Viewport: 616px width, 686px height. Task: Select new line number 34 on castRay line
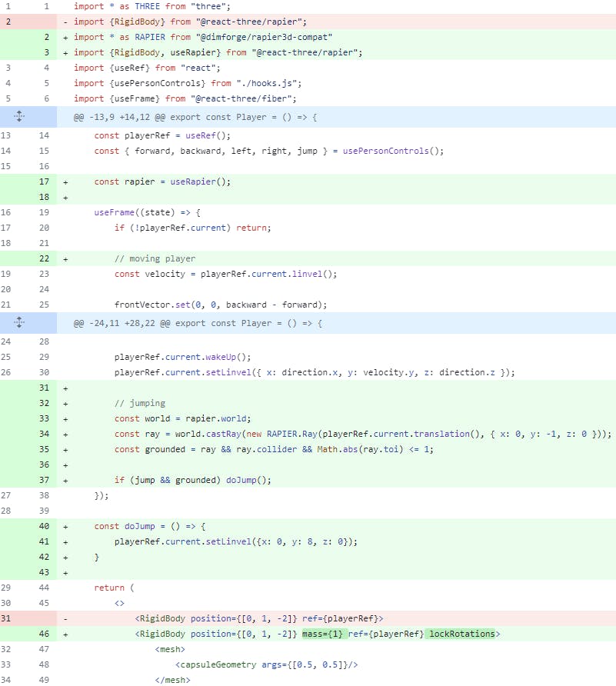[x=44, y=434]
